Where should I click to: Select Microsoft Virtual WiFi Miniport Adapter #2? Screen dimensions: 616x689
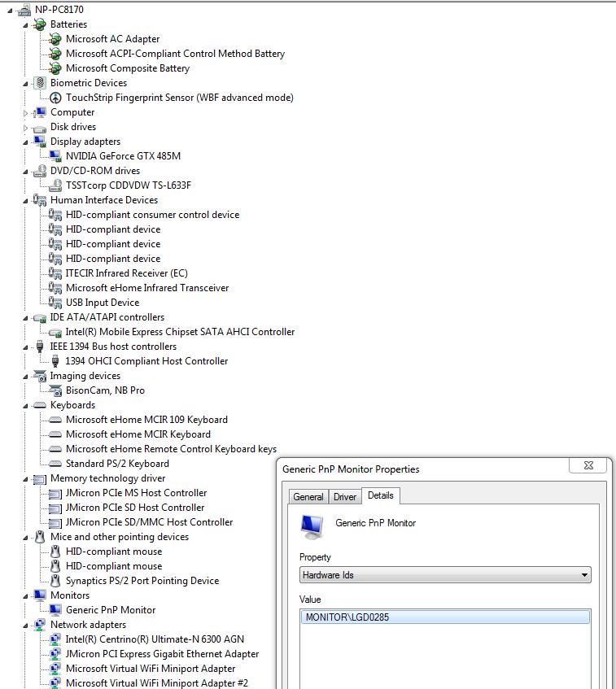pos(157,682)
